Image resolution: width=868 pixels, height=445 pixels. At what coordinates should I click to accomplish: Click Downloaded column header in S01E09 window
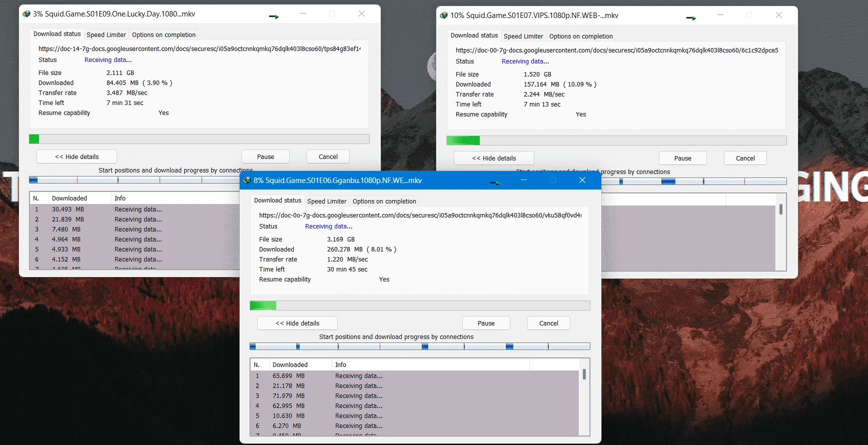tap(80, 198)
